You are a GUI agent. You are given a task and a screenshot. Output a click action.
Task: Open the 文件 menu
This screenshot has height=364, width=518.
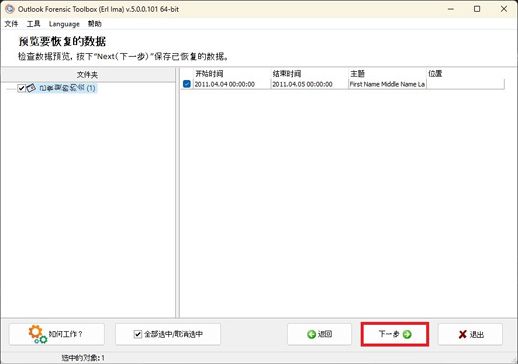coord(11,24)
